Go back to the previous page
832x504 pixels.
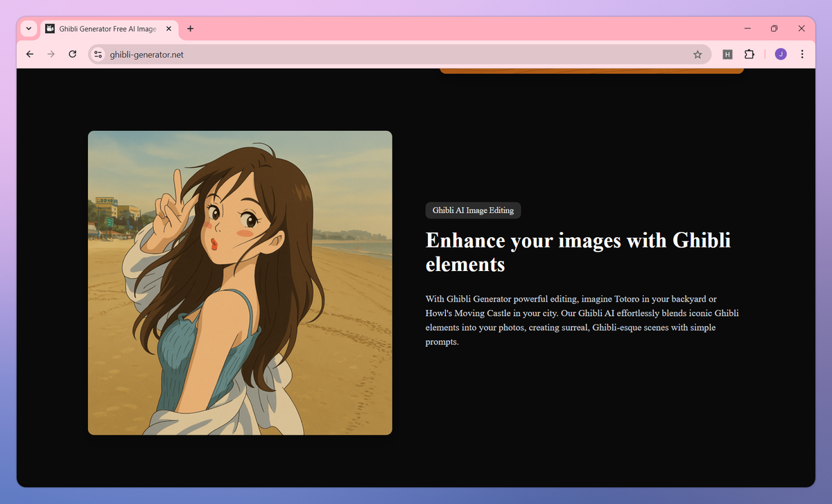coord(29,54)
